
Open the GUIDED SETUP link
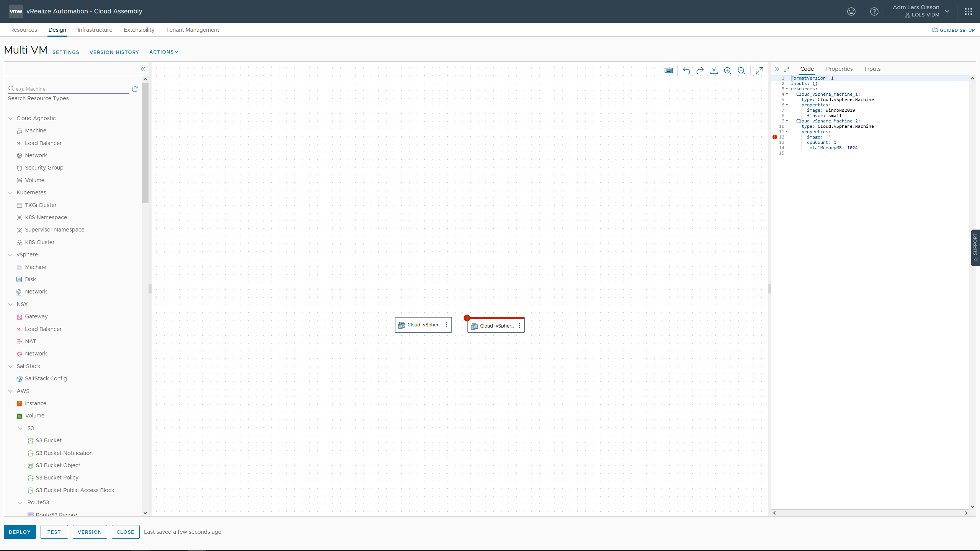pyautogui.click(x=954, y=30)
